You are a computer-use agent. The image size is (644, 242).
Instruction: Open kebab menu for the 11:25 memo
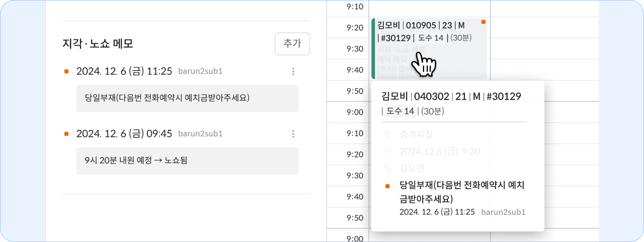[x=293, y=71]
